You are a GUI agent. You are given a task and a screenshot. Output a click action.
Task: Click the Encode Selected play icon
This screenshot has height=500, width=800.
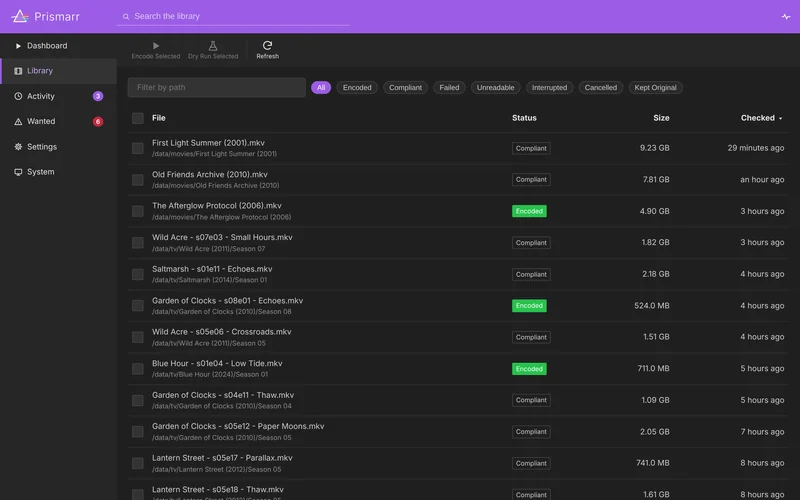[x=156, y=46]
